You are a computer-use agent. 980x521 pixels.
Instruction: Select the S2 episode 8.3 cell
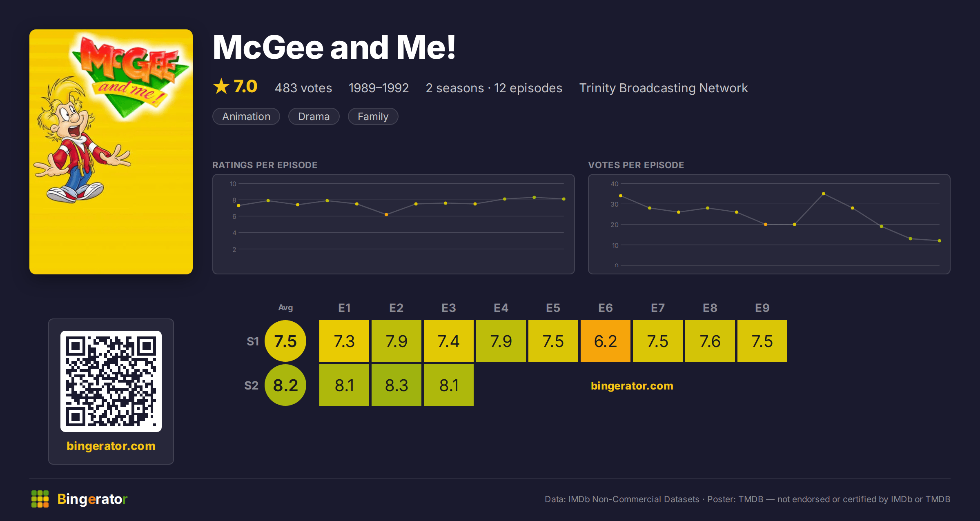click(x=396, y=385)
